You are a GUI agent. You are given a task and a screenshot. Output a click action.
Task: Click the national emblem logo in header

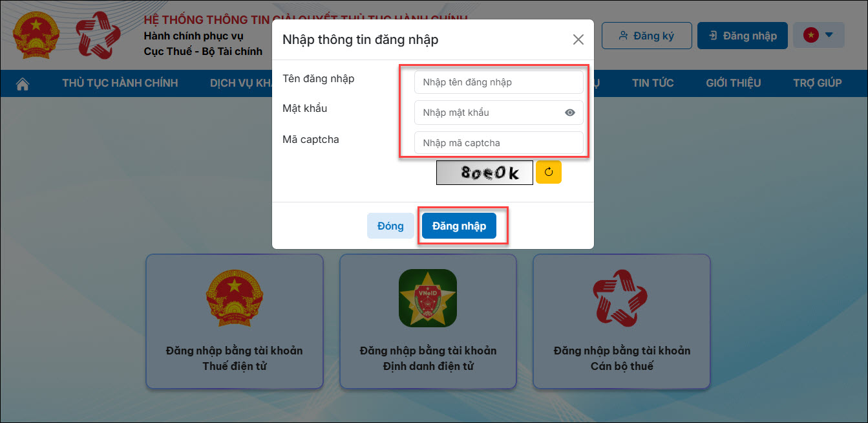pos(36,35)
